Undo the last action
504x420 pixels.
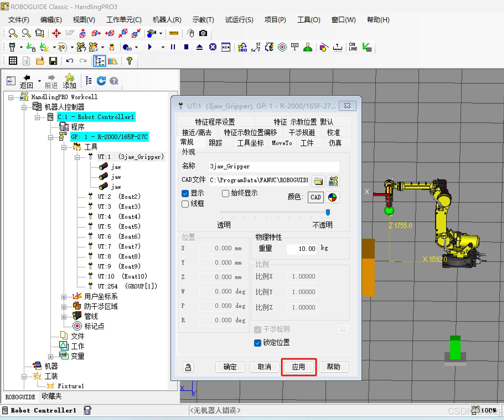(69, 61)
